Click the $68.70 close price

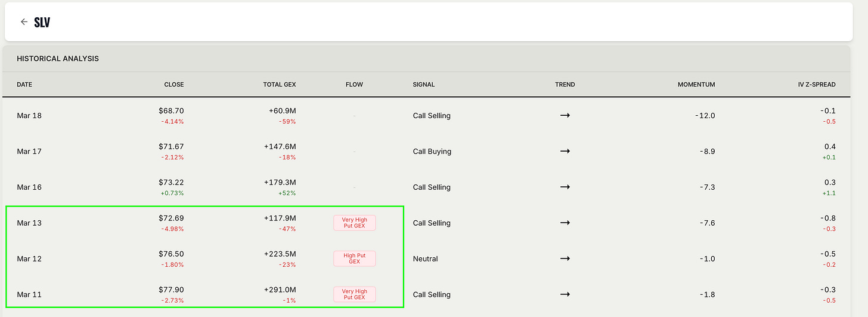point(171,111)
